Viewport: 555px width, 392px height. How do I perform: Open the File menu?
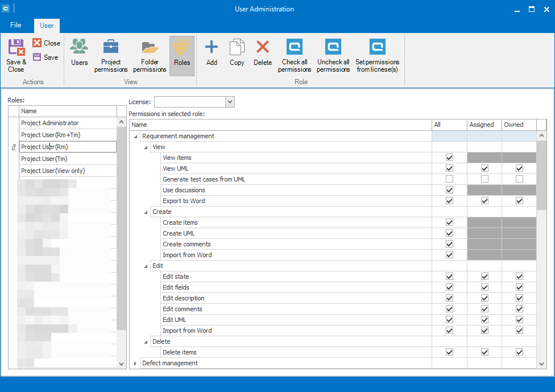tap(16, 25)
